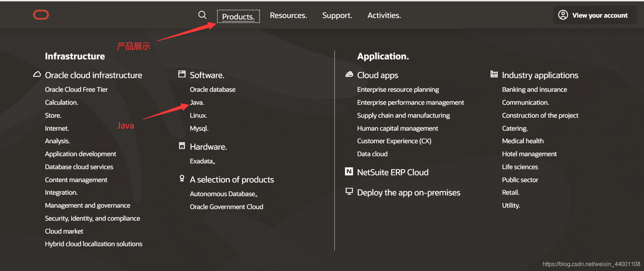This screenshot has height=271, width=644.
Task: Click the account user avatar icon
Action: (x=563, y=15)
